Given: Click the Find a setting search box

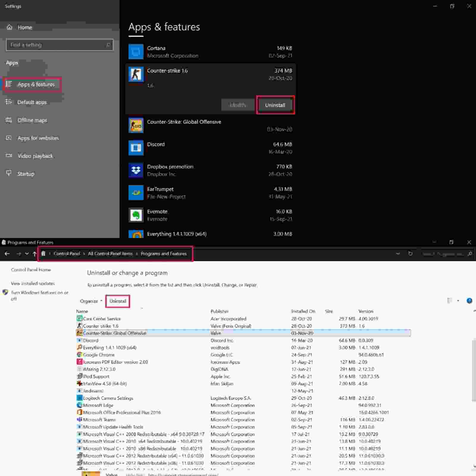Looking at the screenshot, I should point(59,45).
